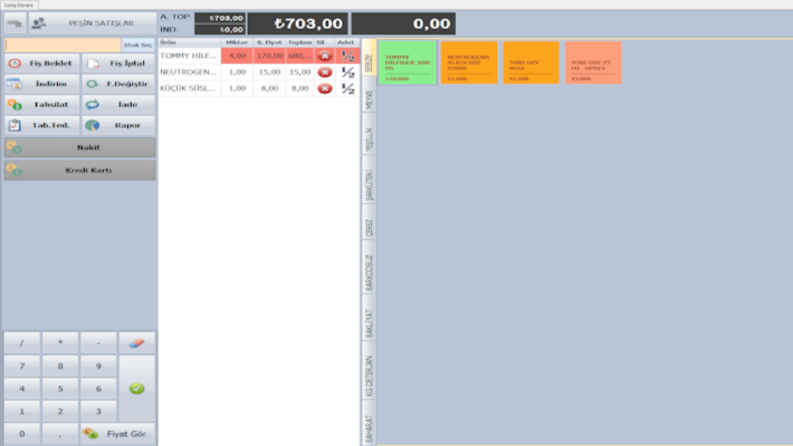Focus the orange barcode input field

coord(63,45)
